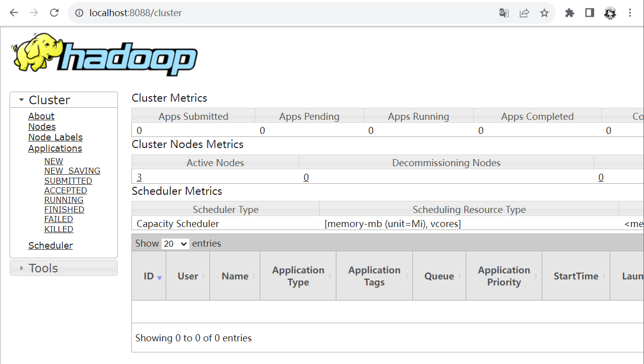The image size is (644, 364).
Task: Open the Applications link
Action: pyautogui.click(x=55, y=149)
